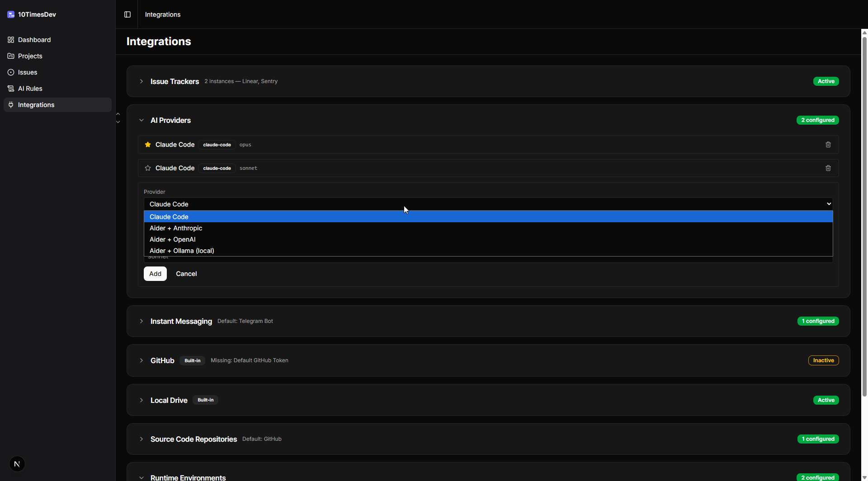Set sonnet provider as default with star

(148, 168)
